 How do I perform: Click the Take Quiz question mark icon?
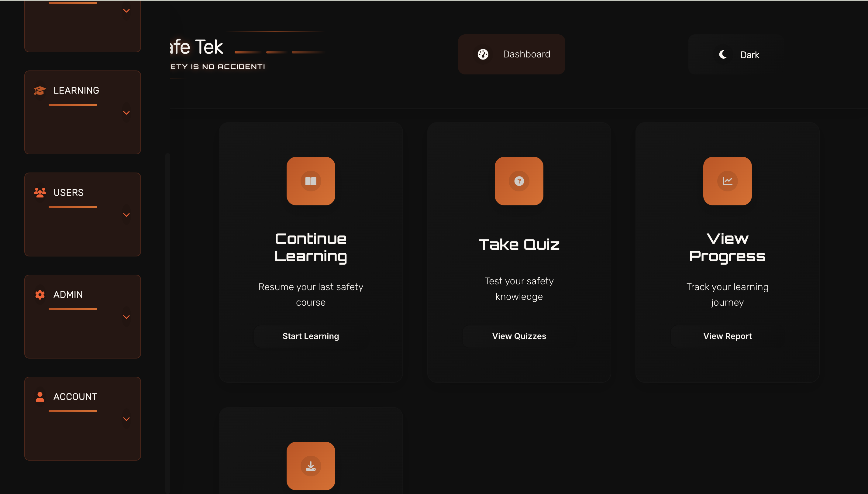[x=519, y=181]
